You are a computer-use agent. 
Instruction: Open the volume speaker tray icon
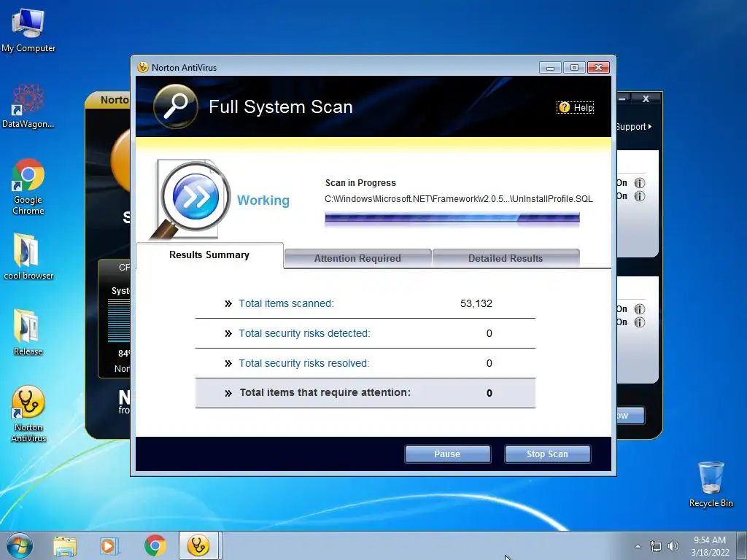[x=673, y=546]
